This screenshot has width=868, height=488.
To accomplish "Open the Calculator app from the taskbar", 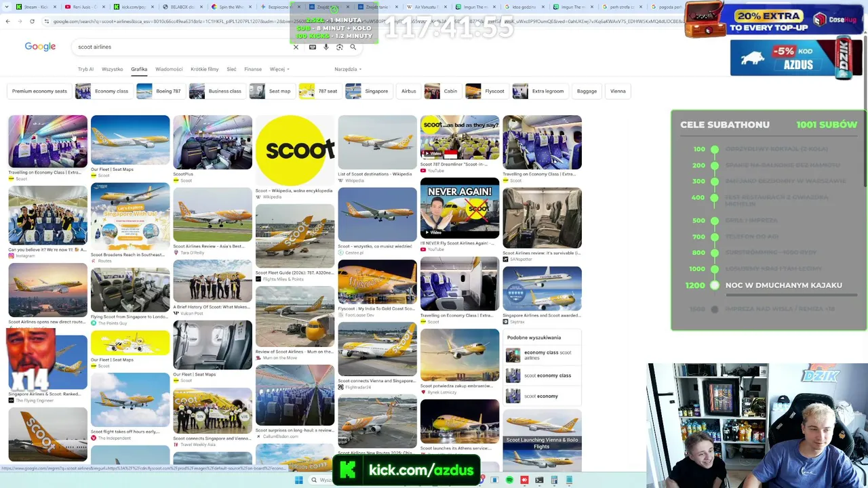I will pos(554,480).
